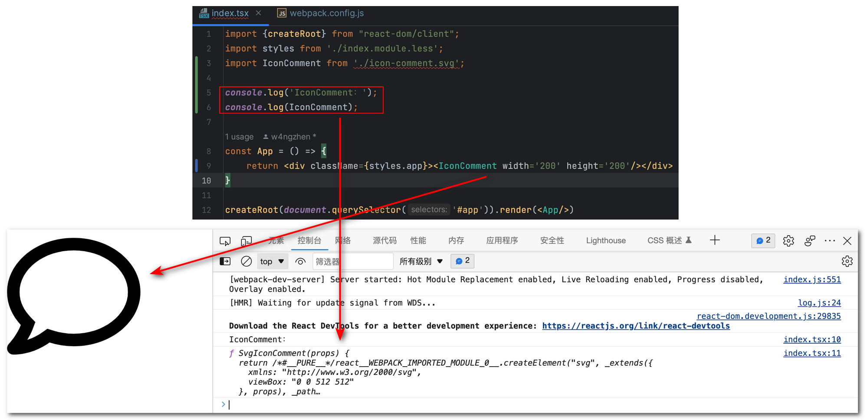The height and width of the screenshot is (420, 868).
Task: Click the 'IconComment:' console log message
Action: tap(257, 339)
